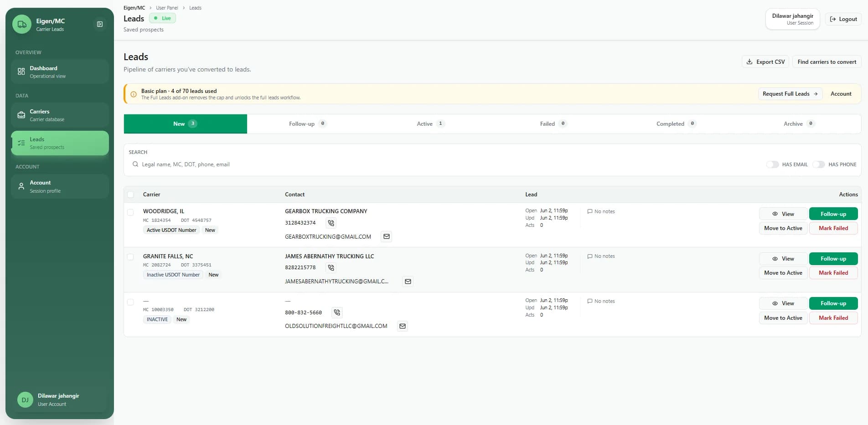
Task: Email JAMES ABERNATHY TRUCKING via envelope icon
Action: [408, 282]
